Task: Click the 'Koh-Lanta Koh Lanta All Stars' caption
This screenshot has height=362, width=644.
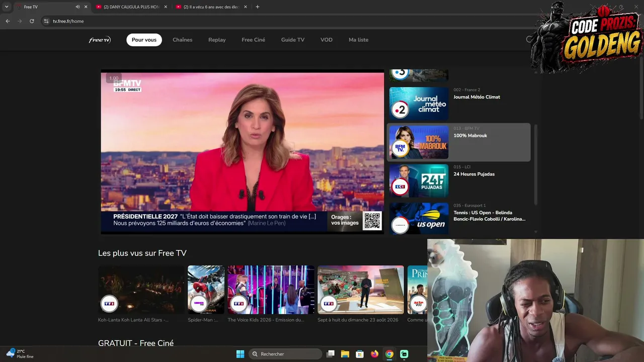Action: [x=133, y=320]
